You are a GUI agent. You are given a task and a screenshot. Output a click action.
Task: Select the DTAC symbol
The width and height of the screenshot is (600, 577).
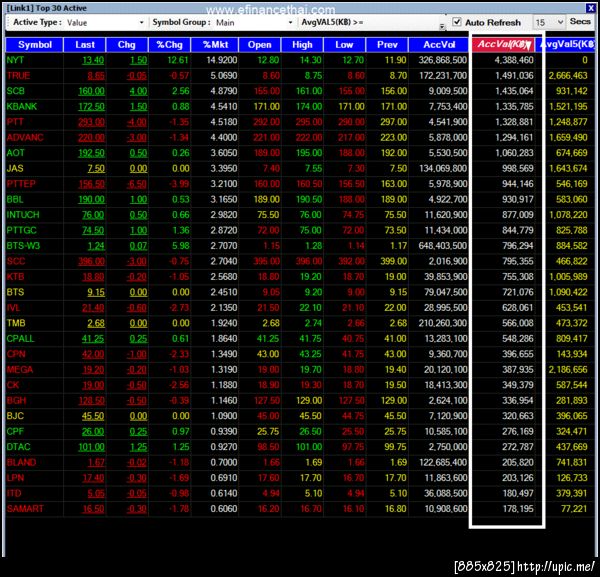coord(18,447)
